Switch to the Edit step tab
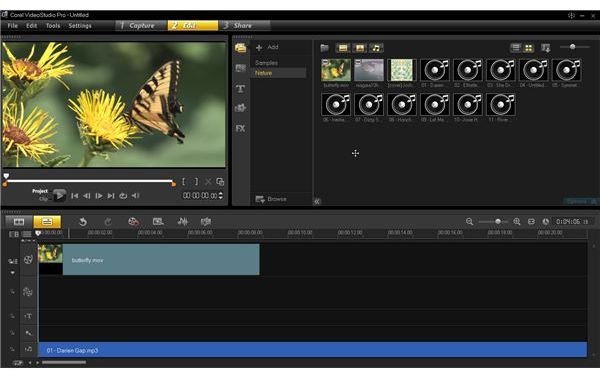 (192, 26)
